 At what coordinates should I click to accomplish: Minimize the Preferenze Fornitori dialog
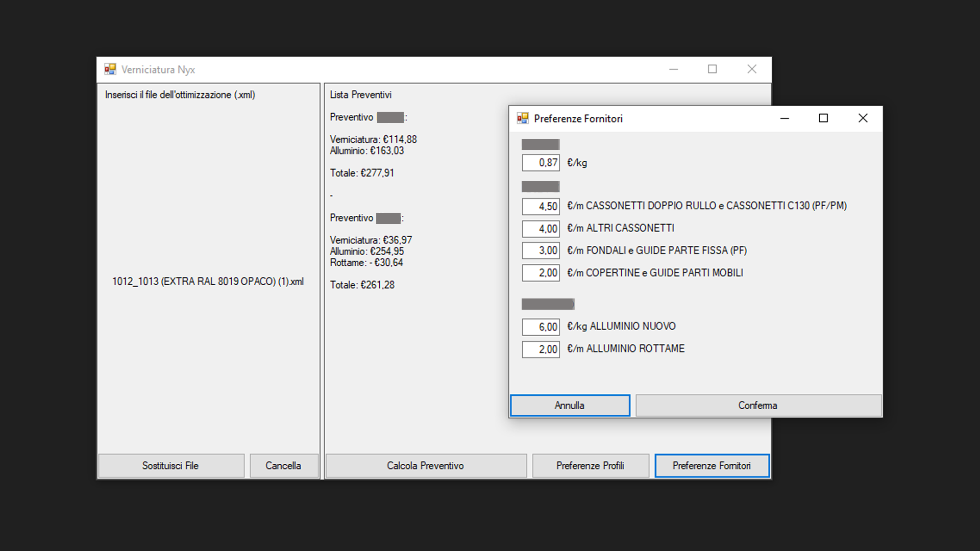tap(785, 118)
